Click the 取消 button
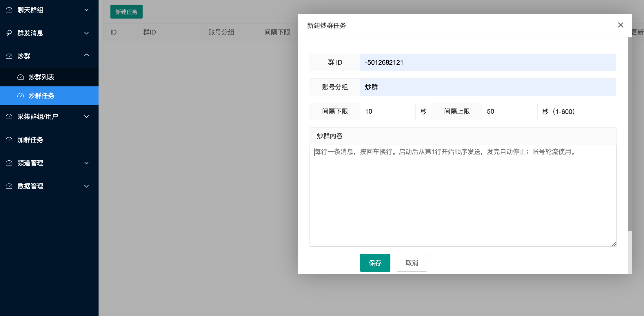The width and height of the screenshot is (644, 316). [x=412, y=263]
